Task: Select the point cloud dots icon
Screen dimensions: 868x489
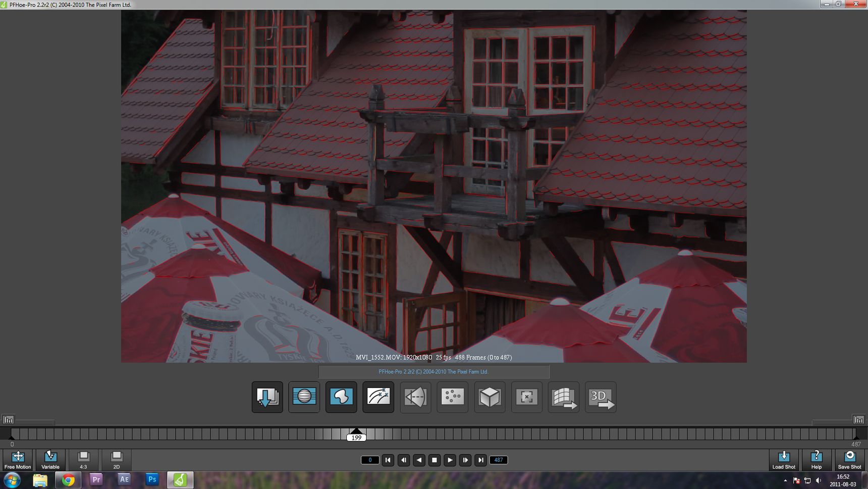Action: [x=453, y=397]
